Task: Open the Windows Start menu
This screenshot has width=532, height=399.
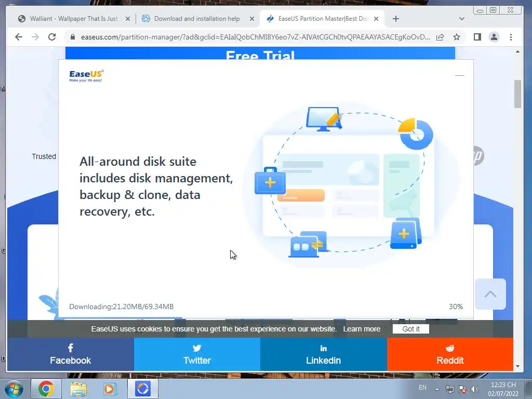Action: tap(14, 389)
